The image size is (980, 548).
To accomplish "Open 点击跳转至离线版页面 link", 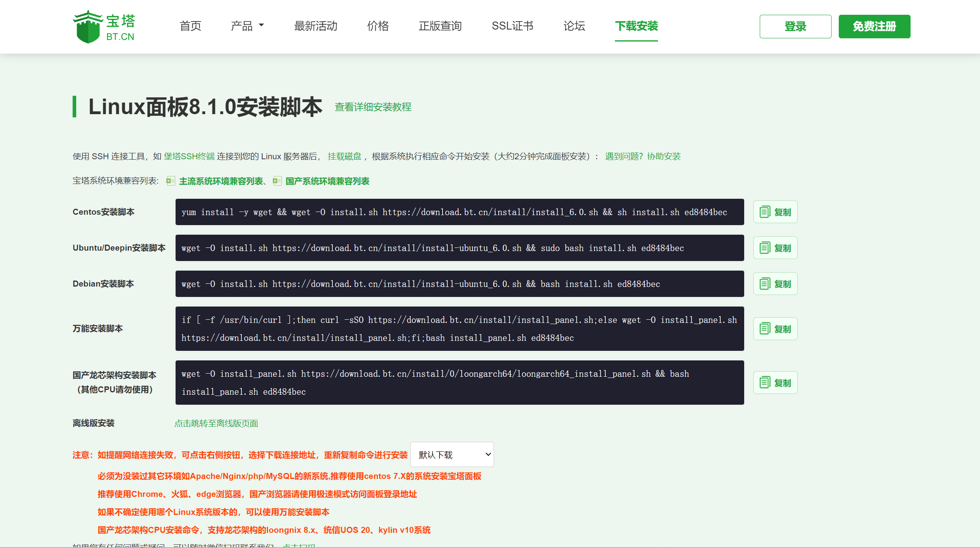I will [x=216, y=423].
